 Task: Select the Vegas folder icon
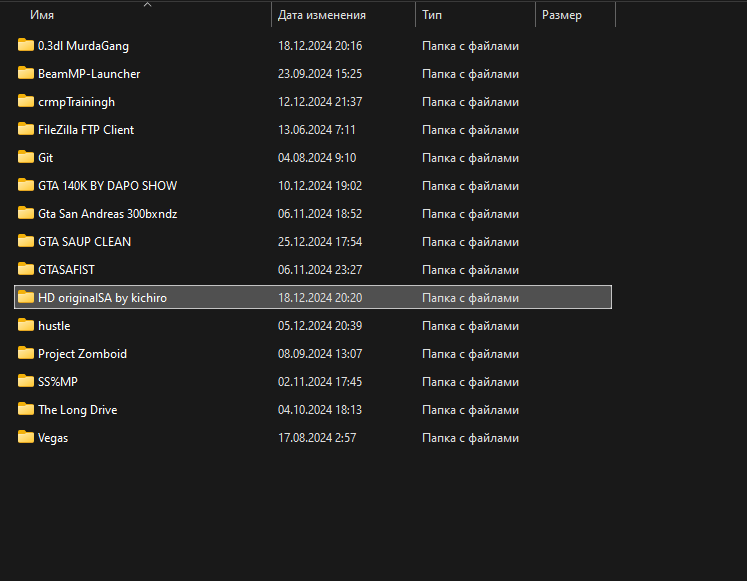point(26,437)
